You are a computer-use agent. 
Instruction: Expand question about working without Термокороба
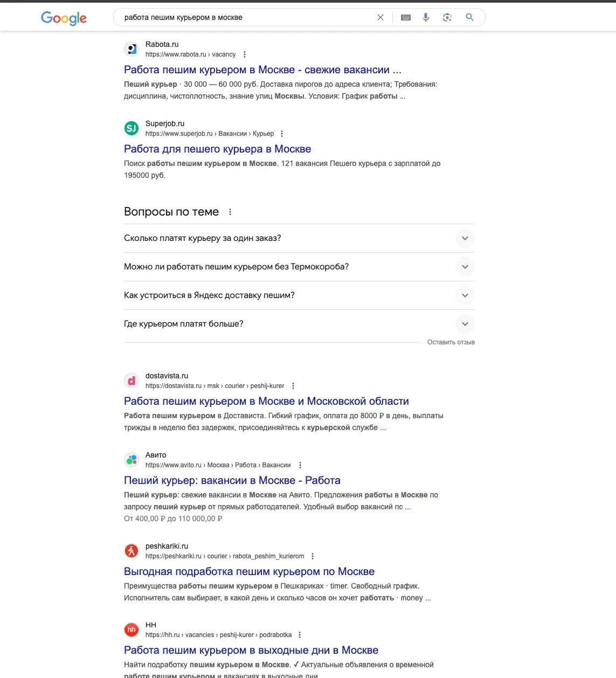465,267
